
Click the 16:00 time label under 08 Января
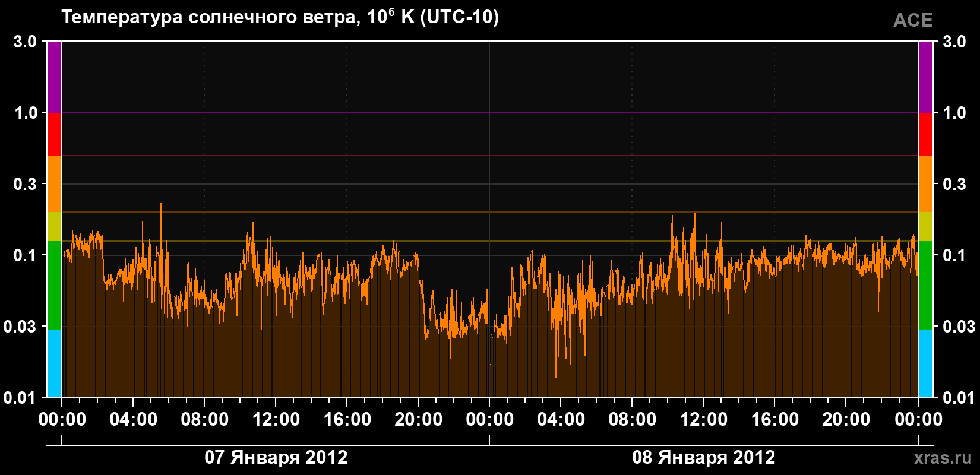(775, 419)
